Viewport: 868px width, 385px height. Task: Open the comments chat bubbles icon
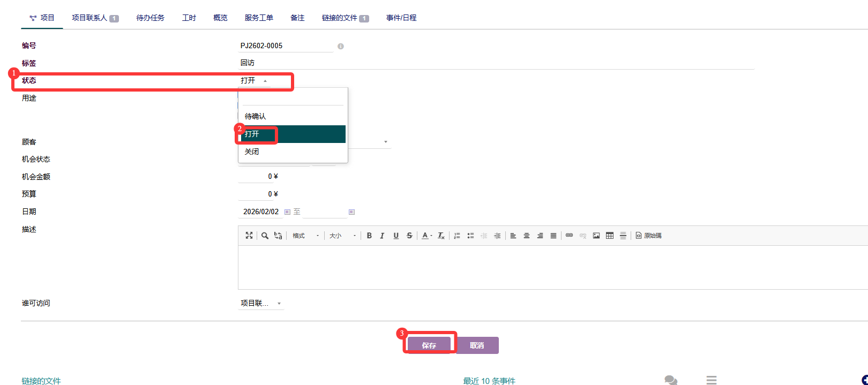pyautogui.click(x=670, y=380)
